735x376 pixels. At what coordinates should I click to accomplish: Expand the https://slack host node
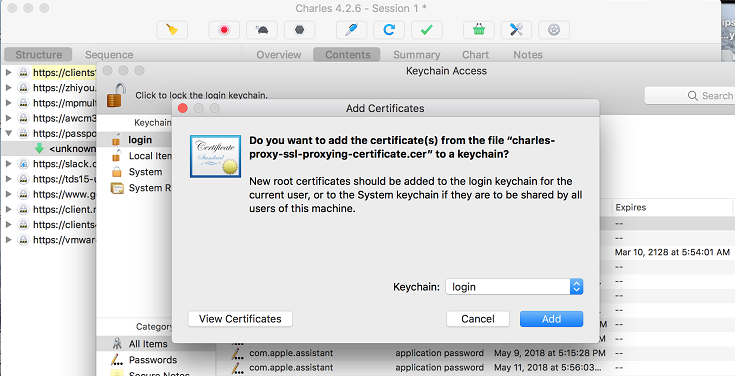coord(8,164)
